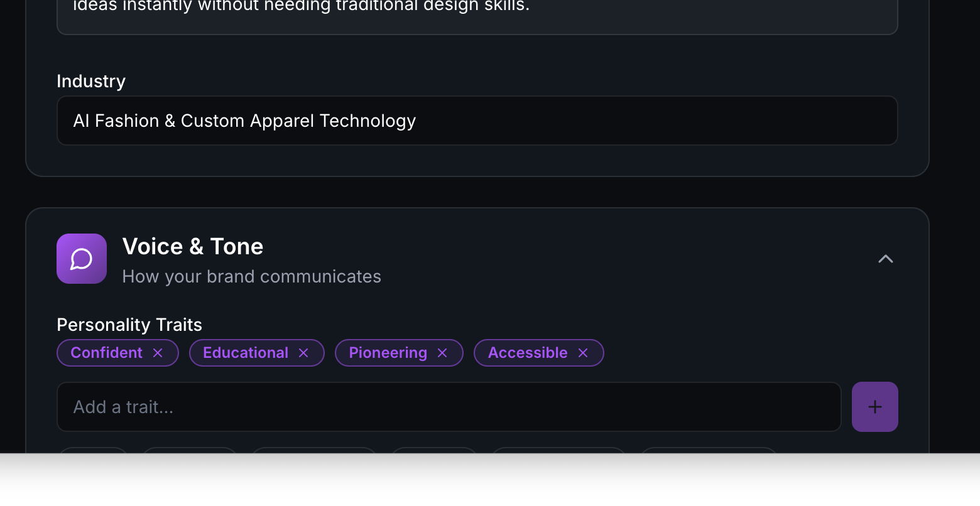This screenshot has height=506, width=980.
Task: Select the Confident trait label
Action: click(107, 353)
